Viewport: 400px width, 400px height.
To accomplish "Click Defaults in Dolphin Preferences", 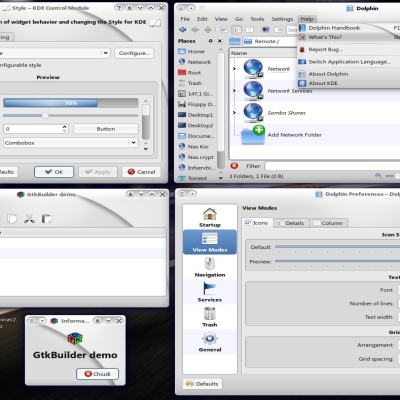I will [x=202, y=384].
